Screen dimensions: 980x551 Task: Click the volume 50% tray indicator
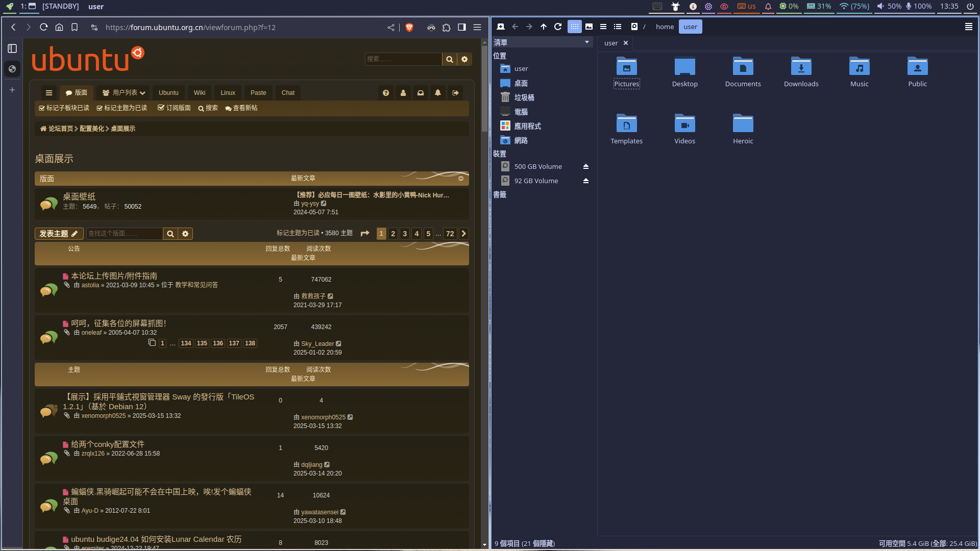[889, 6]
